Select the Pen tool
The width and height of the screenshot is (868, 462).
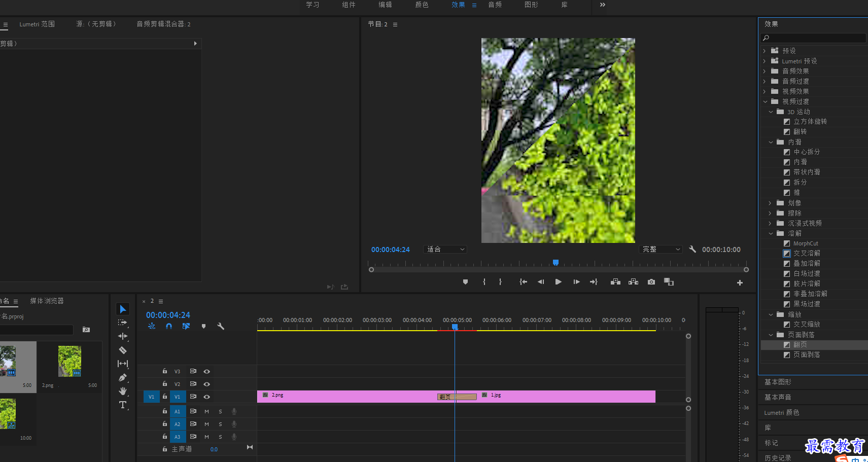point(123,377)
